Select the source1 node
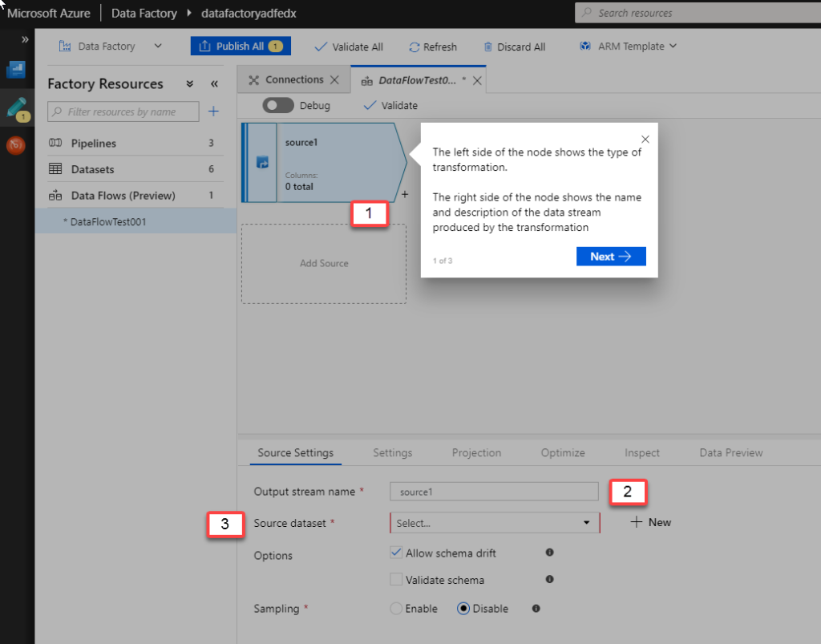This screenshot has height=644, width=821. pos(324,162)
